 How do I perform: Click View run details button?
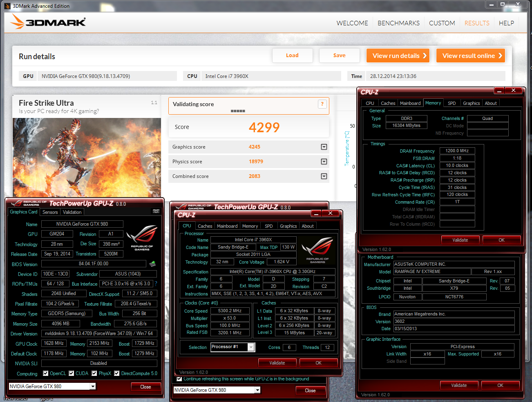(399, 56)
